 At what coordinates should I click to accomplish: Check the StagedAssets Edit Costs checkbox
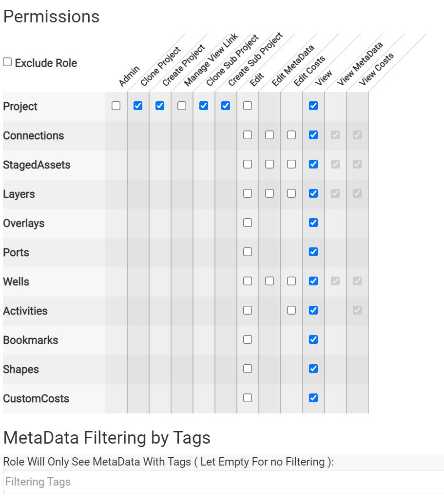coord(291,164)
